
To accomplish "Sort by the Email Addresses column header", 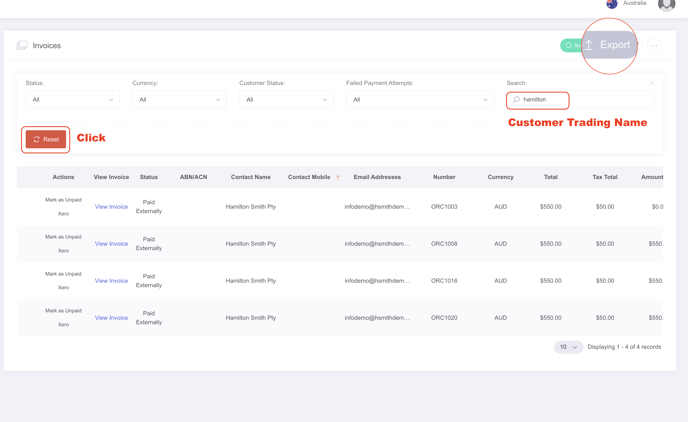I will tap(377, 177).
